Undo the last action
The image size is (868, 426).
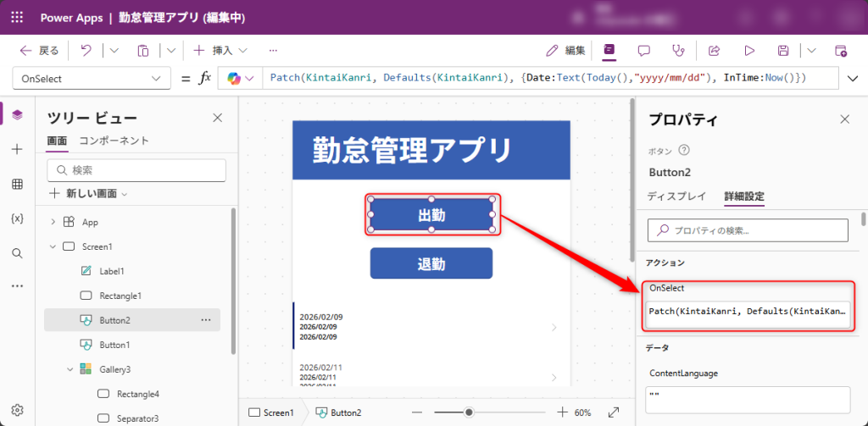click(x=86, y=51)
